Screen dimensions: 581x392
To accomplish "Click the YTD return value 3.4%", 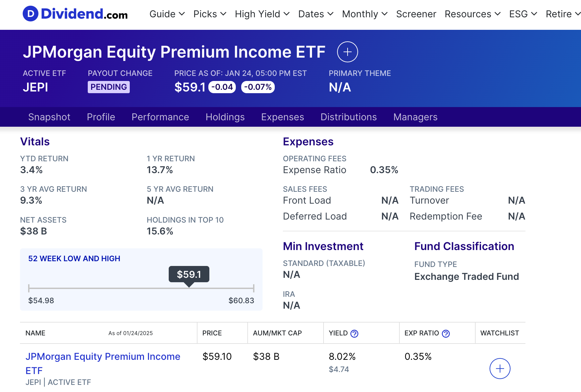I will pos(32,170).
